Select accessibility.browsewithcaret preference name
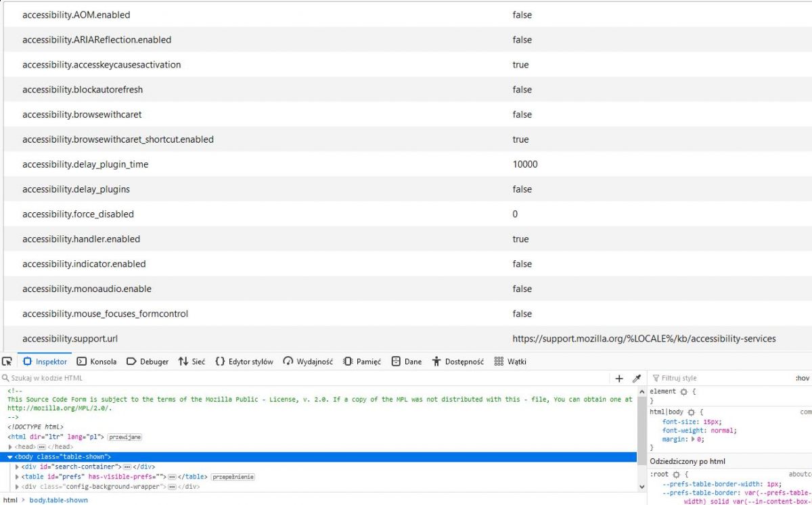Image resolution: width=812 pixels, height=505 pixels. [x=82, y=115]
